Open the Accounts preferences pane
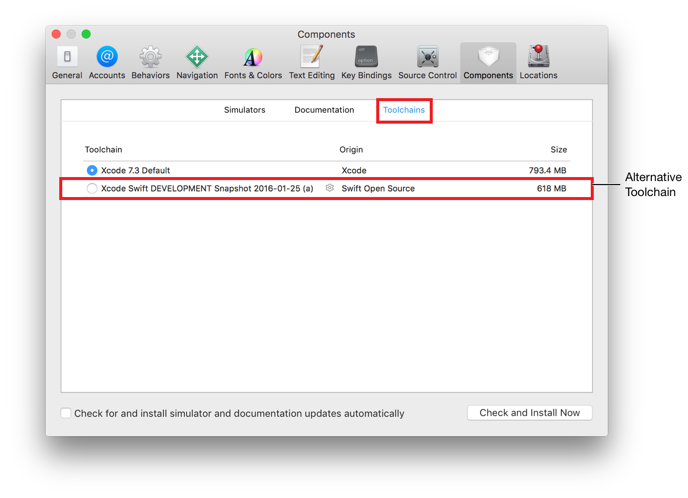Screen dimensions: 688x498 [107, 63]
